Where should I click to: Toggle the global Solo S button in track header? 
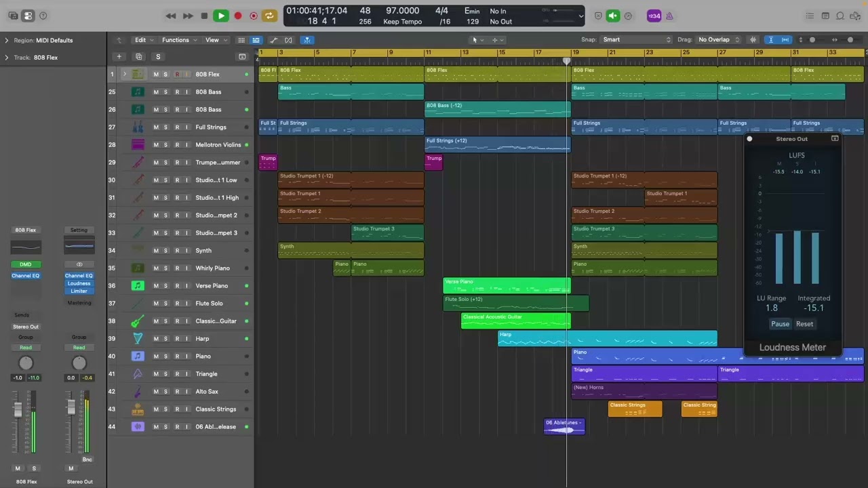point(158,57)
